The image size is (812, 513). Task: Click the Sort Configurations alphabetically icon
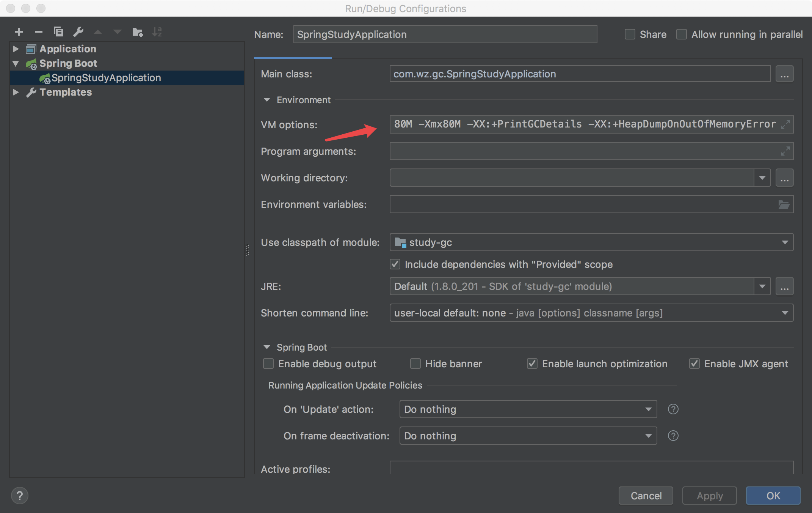157,32
